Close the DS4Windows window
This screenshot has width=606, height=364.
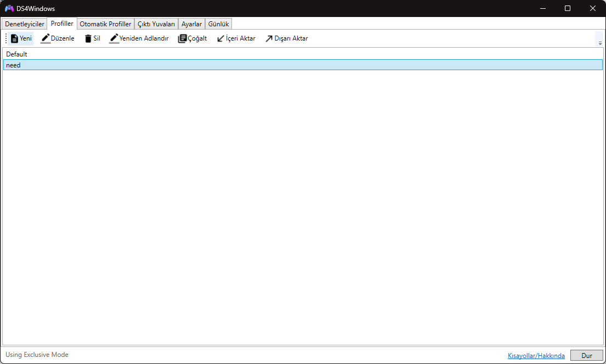click(592, 8)
